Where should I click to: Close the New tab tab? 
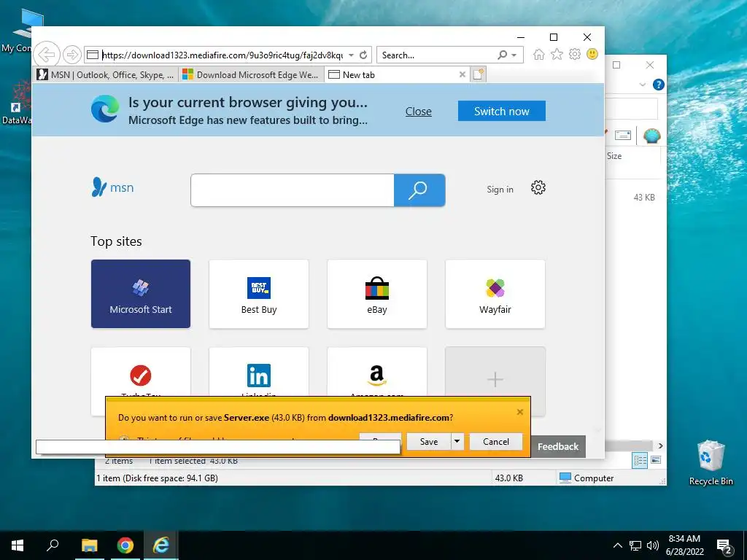pos(462,75)
